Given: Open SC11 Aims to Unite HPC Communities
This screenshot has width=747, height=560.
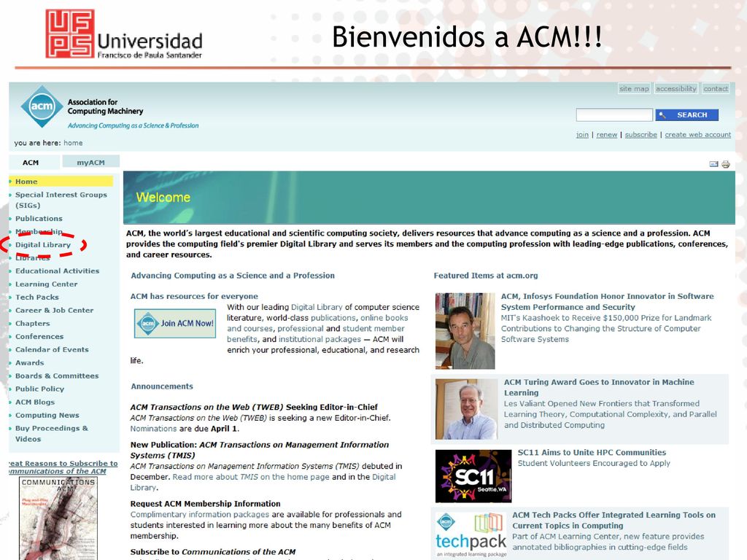Looking at the screenshot, I should (592, 452).
